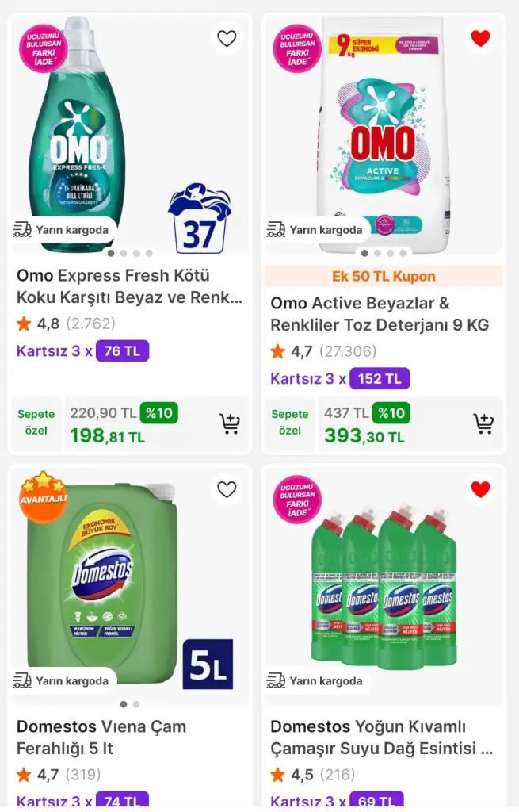Favorite the Domestos Viena Çam 5 lt
This screenshot has height=812, width=519.
point(227,489)
